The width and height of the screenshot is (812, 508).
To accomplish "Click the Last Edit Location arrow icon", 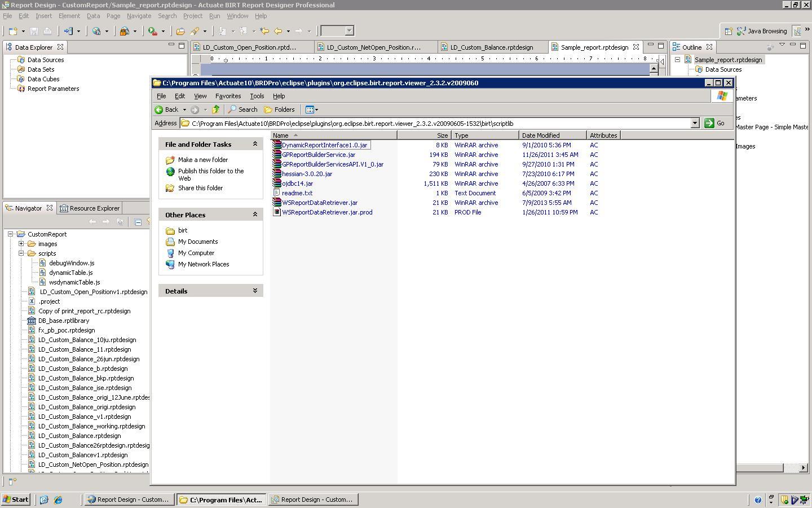I will tap(264, 31).
